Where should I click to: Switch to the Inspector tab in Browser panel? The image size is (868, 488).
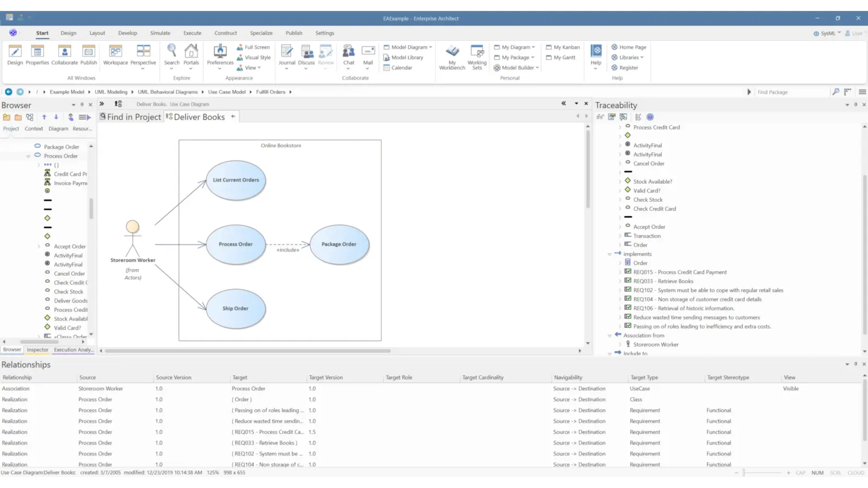(x=37, y=350)
